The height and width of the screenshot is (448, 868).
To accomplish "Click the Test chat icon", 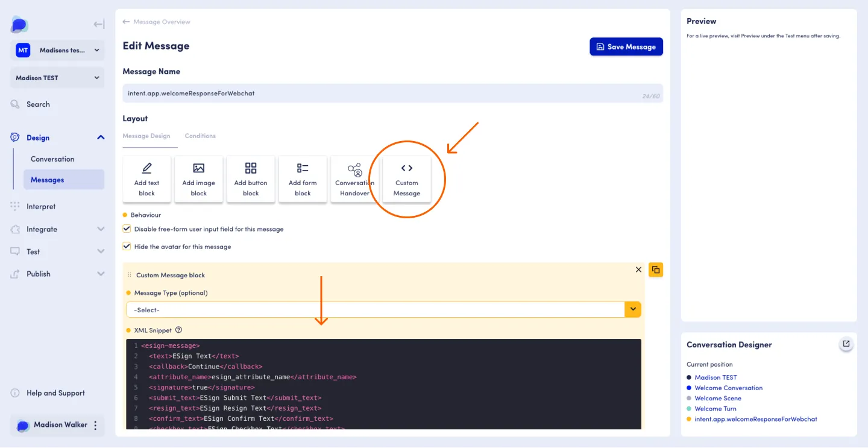I will click(x=16, y=251).
